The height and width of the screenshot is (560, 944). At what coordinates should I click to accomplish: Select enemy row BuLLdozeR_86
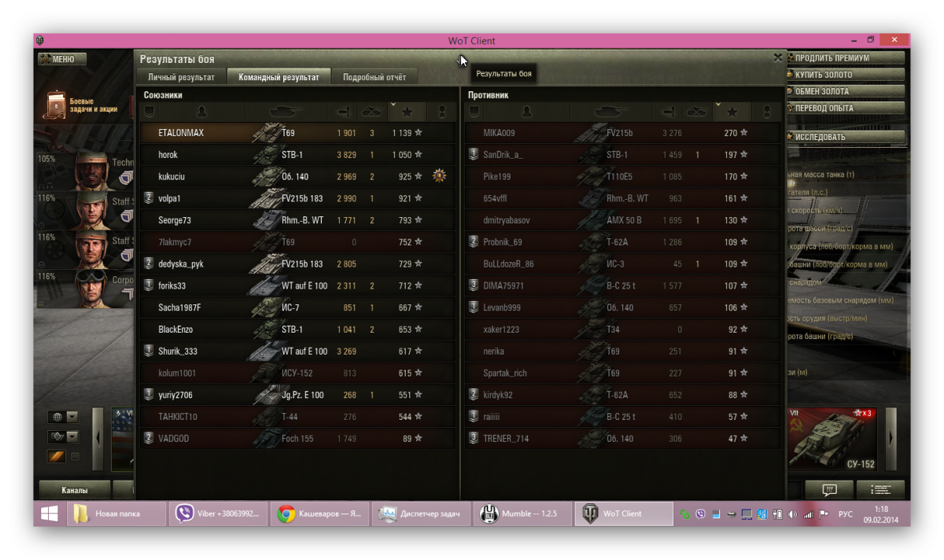[623, 264]
